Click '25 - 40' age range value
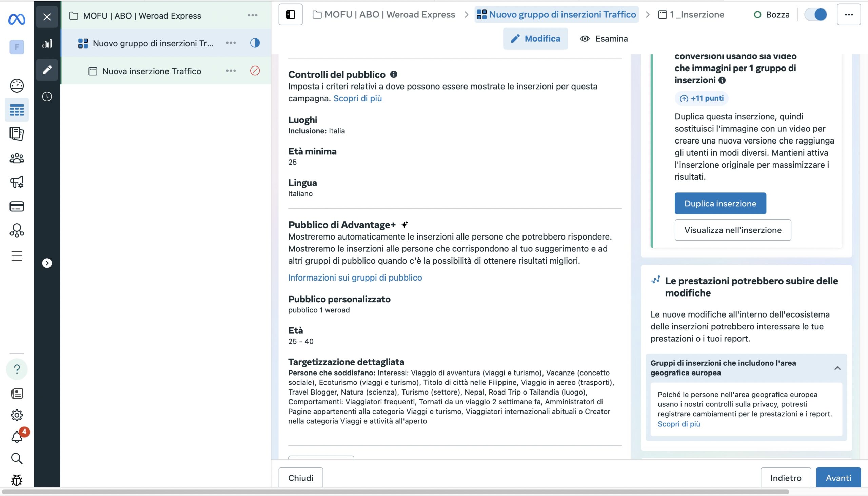Viewport: 868px width, 496px height. pos(300,341)
